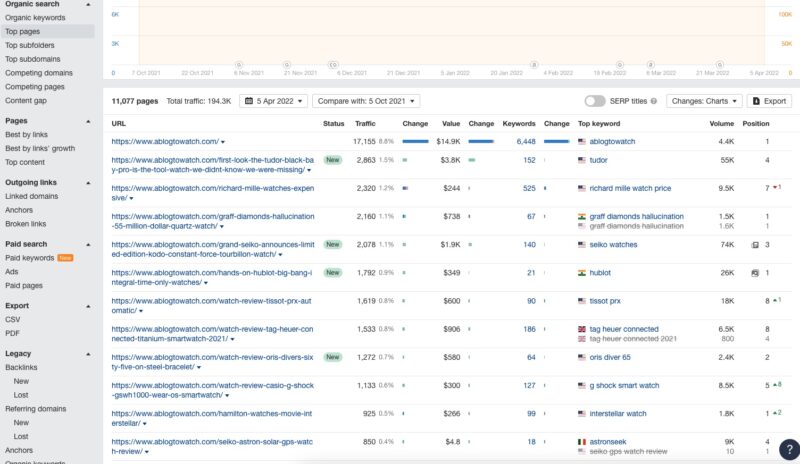
Task: Open the ablogtowatch.com homepage URL link
Action: pyautogui.click(x=165, y=141)
